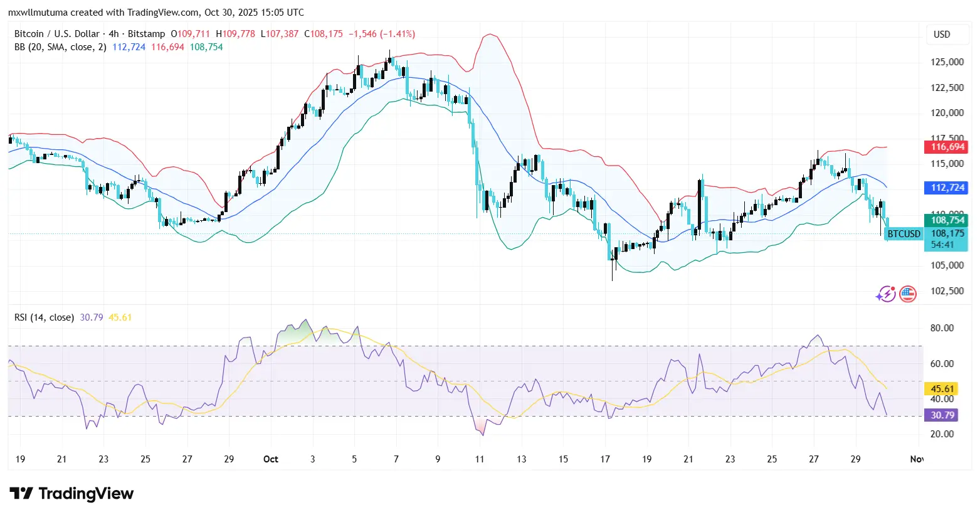Open the signals lightning icon near the price scale
The image size is (980, 517).
pos(886,294)
